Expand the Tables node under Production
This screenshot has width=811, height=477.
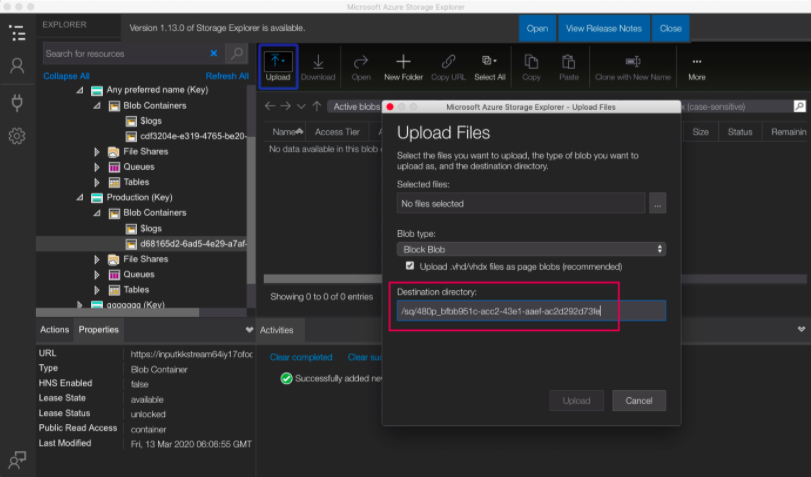(x=97, y=289)
